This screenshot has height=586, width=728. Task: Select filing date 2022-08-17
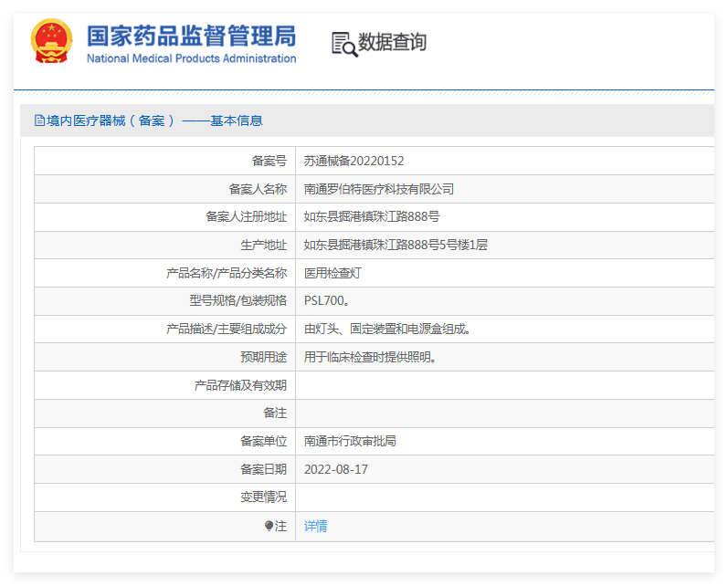pyautogui.click(x=335, y=469)
